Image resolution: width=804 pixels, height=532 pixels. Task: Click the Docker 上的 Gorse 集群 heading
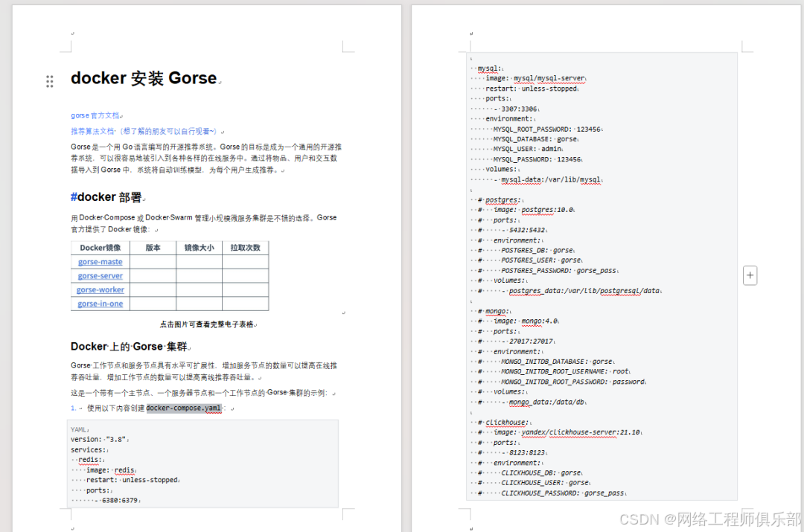tap(130, 347)
